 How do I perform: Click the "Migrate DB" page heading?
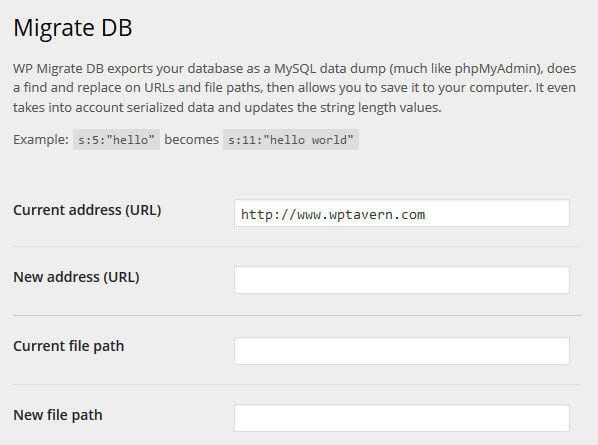73,28
